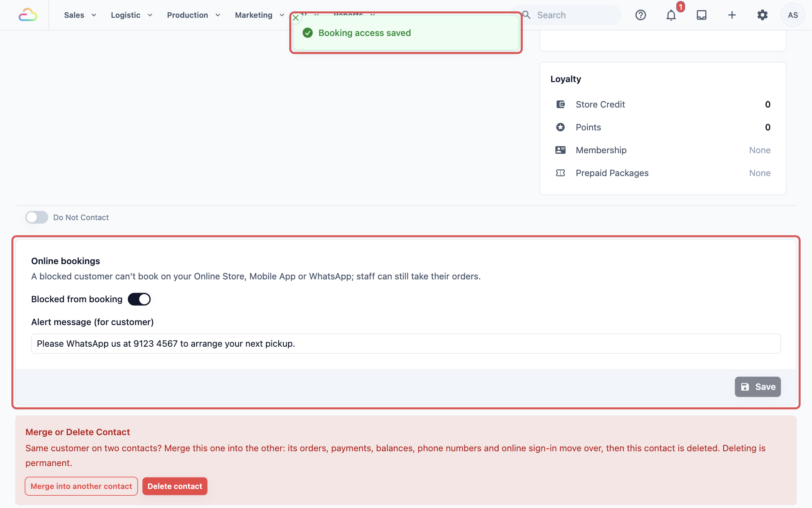This screenshot has width=812, height=508.
Task: Open the AS user avatar menu
Action: pyautogui.click(x=793, y=15)
